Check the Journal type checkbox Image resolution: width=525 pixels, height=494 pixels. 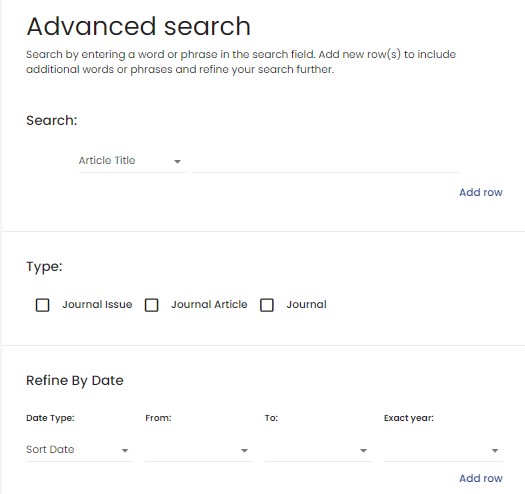(267, 305)
